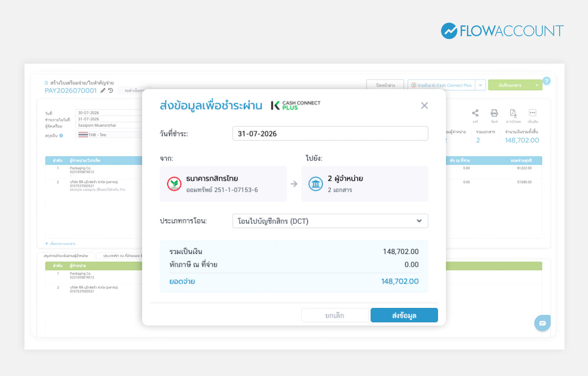Open the transfer type dropdown showing DCT
The image size is (588, 376).
coord(330,221)
